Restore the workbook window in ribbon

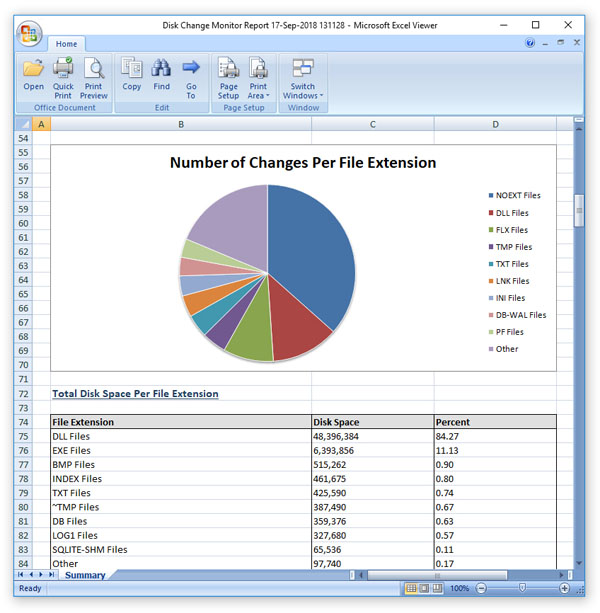click(561, 42)
